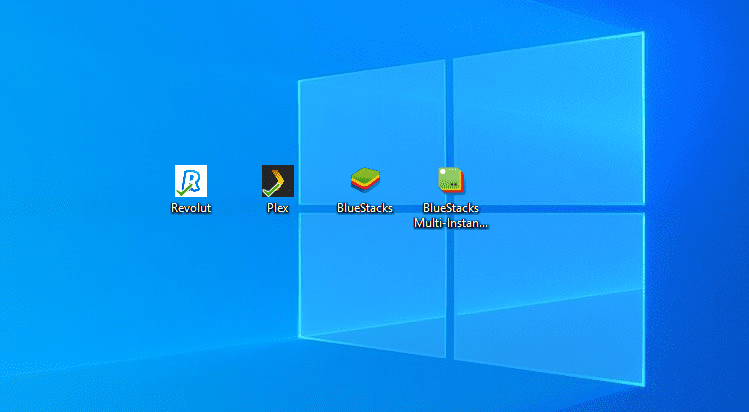749x412 pixels.
Task: Click the "BlueStacks Multi-Instan..." label text
Action: point(451,215)
